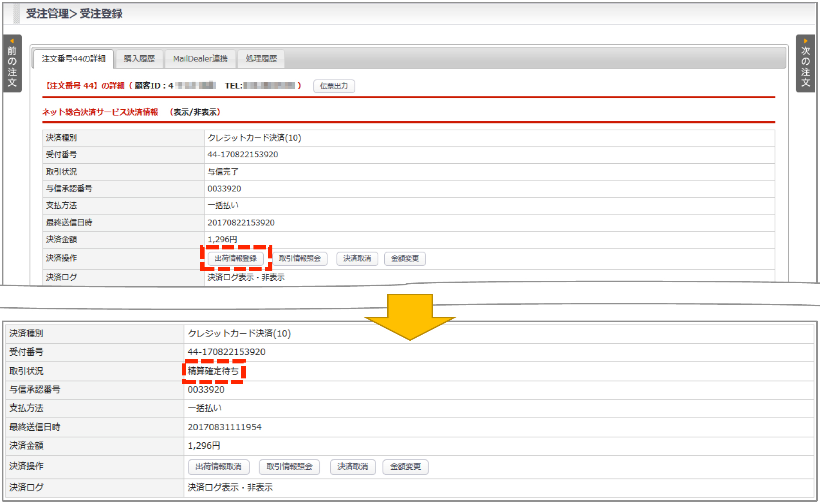Viewport: 820px width, 504px height.
Task: Go to next order via 次の注文
Action: tap(805, 63)
